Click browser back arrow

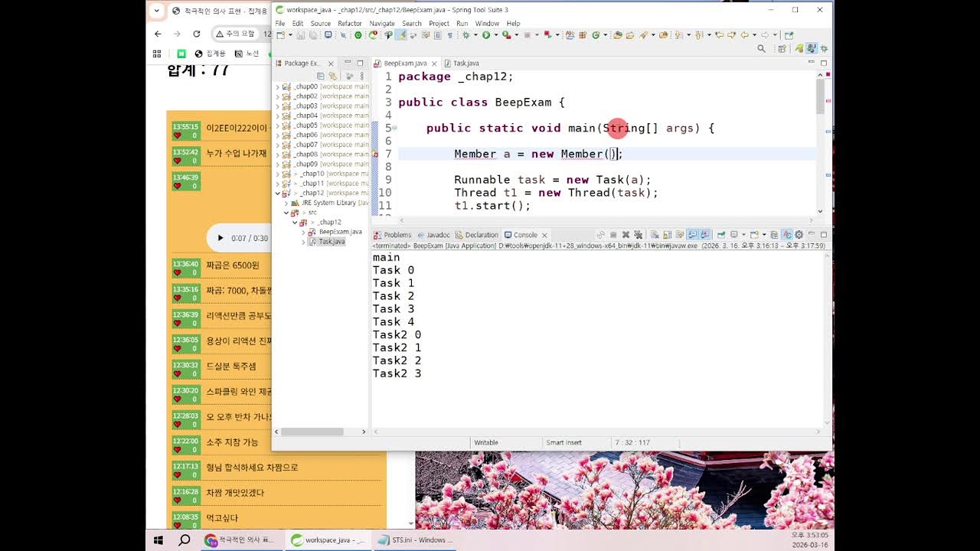click(x=158, y=34)
